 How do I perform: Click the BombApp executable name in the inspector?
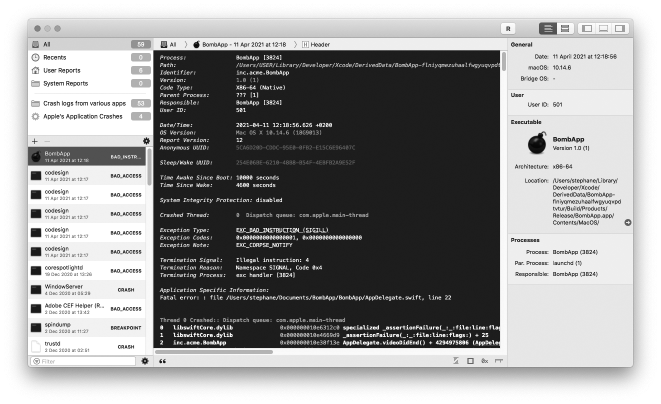click(568, 139)
